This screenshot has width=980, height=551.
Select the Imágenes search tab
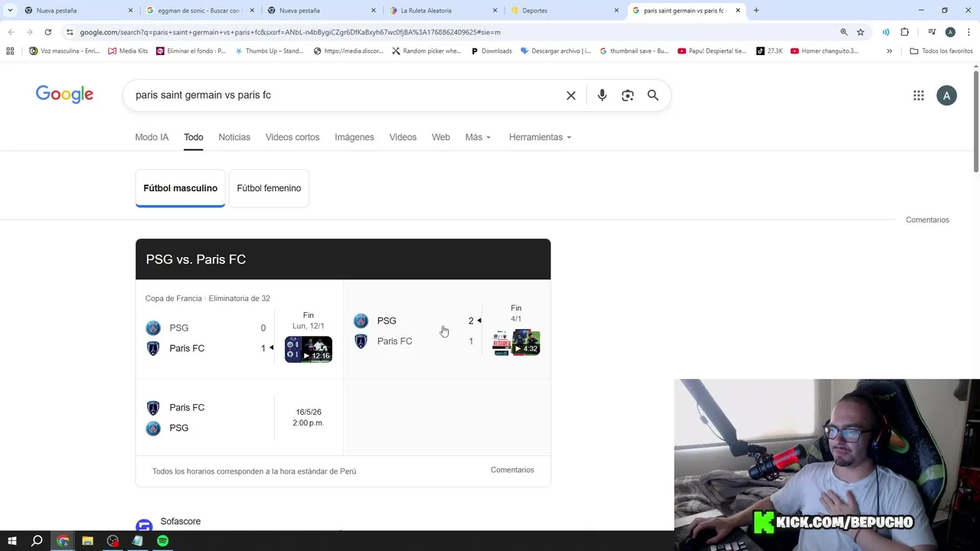coord(354,137)
